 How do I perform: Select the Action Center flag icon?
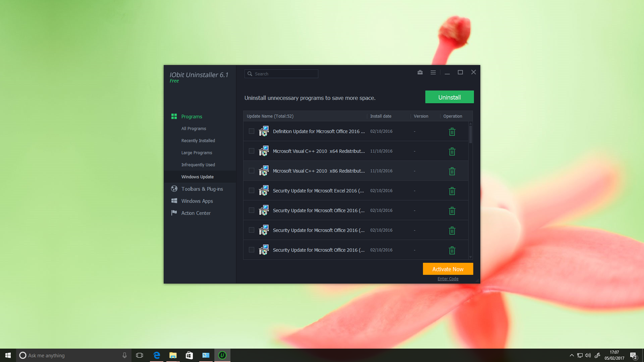point(174,213)
